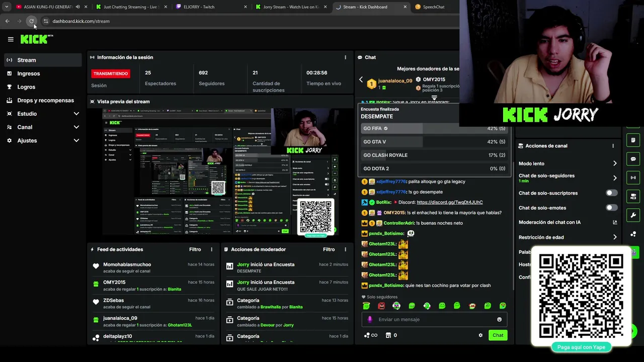Click the GO GTA V poll result bar
Screen dimensions: 644x362
point(434,142)
